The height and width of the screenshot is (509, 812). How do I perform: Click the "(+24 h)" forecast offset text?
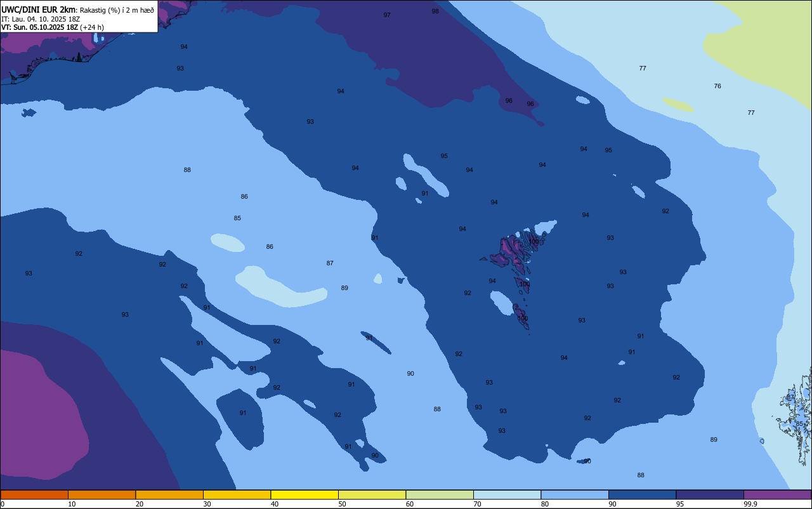click(x=92, y=27)
